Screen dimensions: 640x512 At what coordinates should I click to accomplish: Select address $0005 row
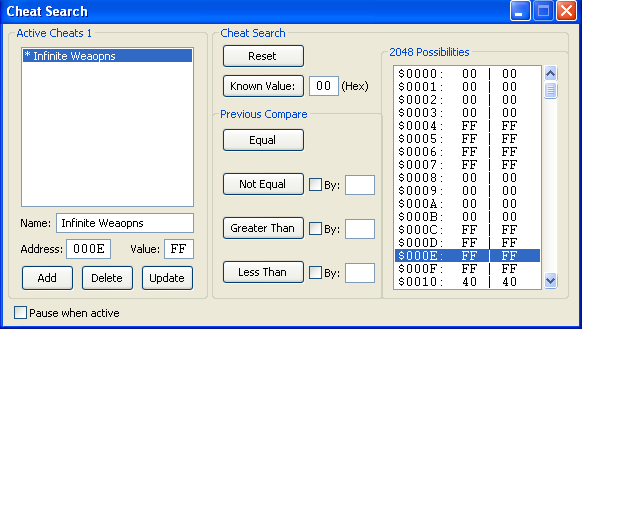[x=467, y=139]
